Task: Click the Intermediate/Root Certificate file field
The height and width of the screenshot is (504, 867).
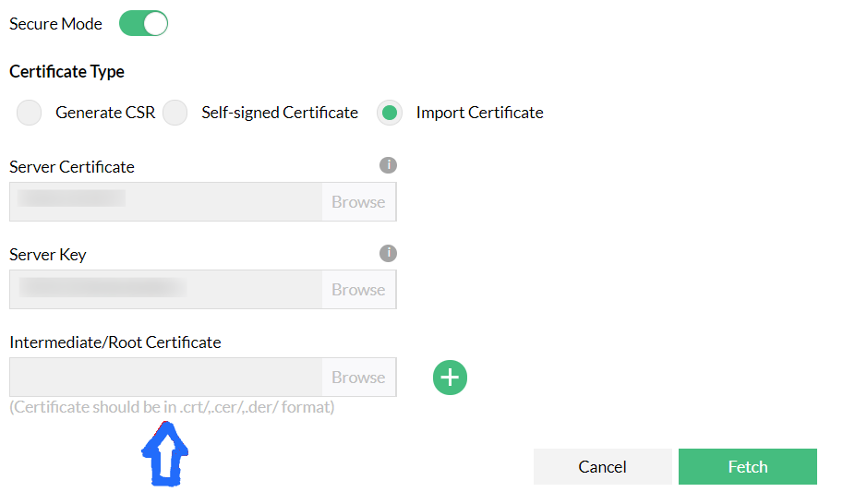Action: (166, 378)
